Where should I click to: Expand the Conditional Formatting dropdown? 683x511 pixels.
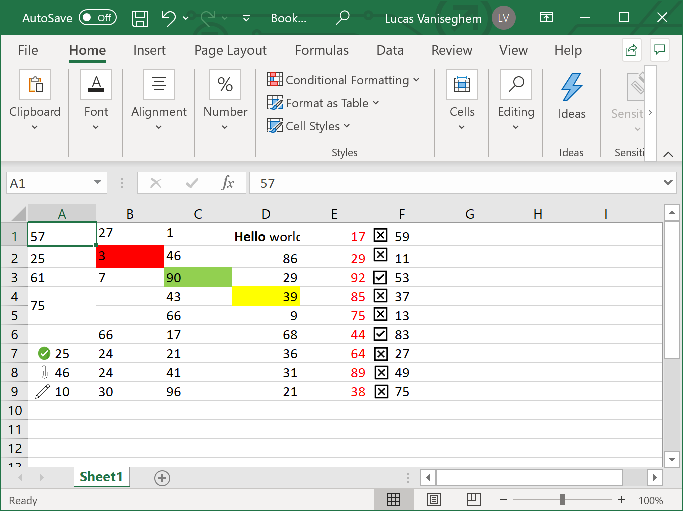pyautogui.click(x=344, y=80)
